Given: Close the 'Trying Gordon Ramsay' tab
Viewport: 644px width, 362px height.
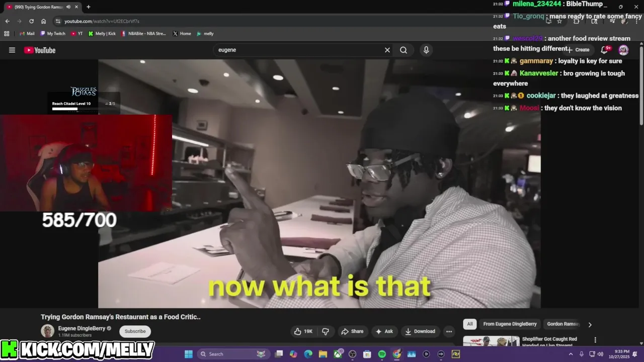Looking at the screenshot, I should 77,7.
